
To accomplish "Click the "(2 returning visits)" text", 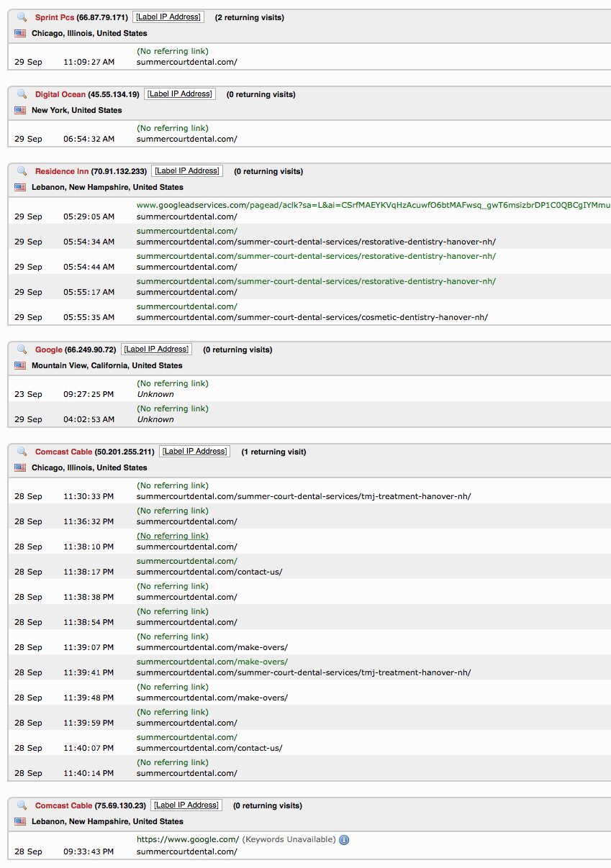I will click(x=249, y=17).
